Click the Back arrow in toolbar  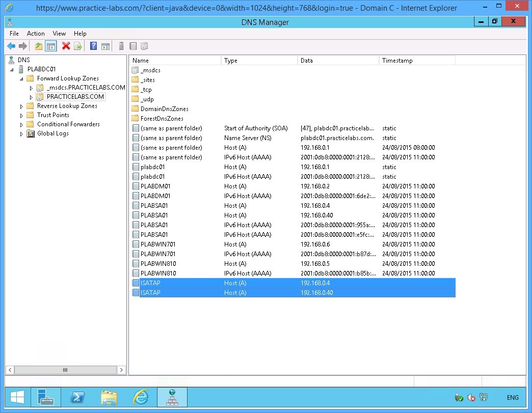click(11, 46)
